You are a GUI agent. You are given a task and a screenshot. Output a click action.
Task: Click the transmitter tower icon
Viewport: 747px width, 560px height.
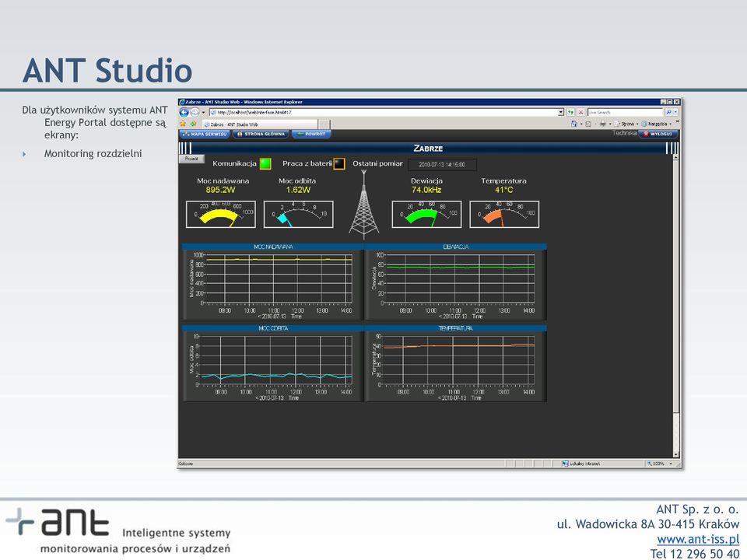click(364, 205)
